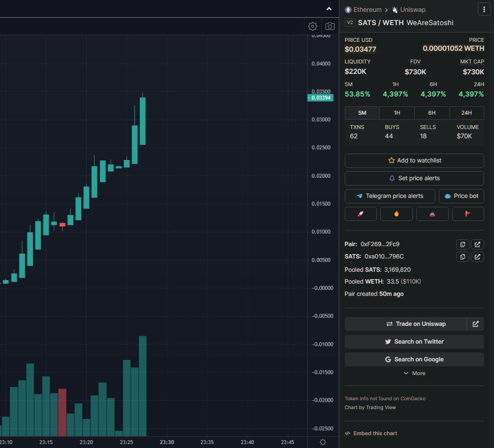Viewport: 494px width, 448px height.
Task: Click the 23:30 time axis label
Action: click(166, 442)
